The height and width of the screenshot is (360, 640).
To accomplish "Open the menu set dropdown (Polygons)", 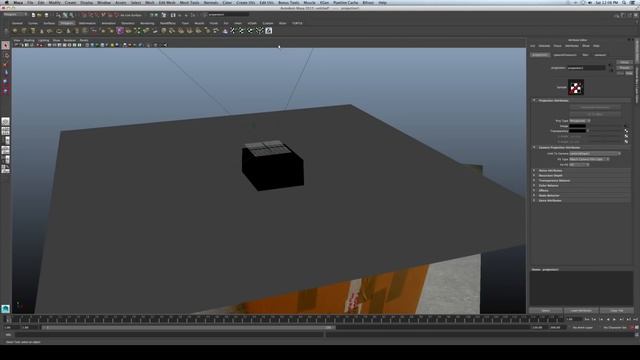I will pos(15,15).
